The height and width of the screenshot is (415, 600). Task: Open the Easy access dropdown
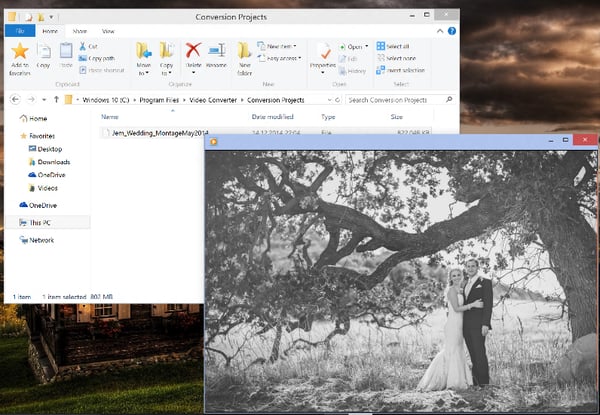tap(280, 58)
